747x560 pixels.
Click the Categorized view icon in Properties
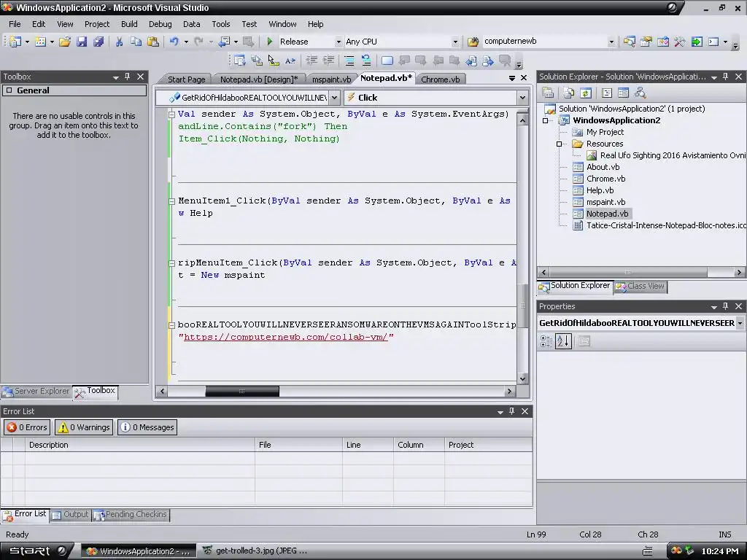pos(546,341)
